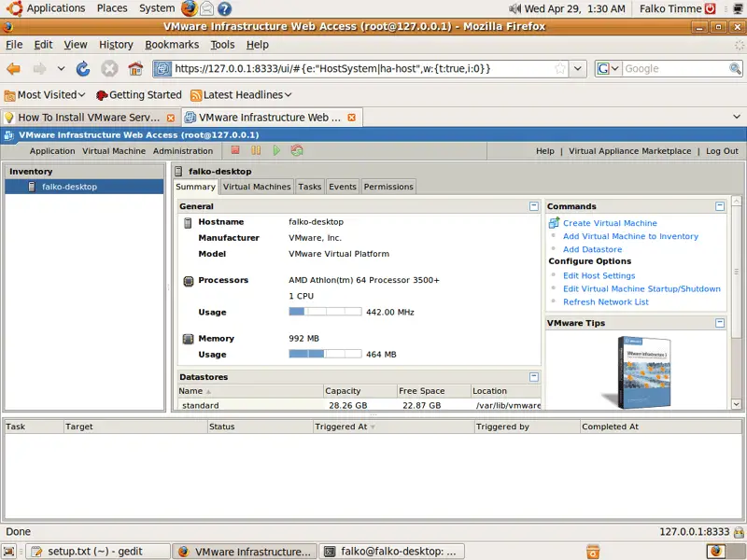Click the Google search magnifier icon
747x560 pixels.
tap(735, 68)
